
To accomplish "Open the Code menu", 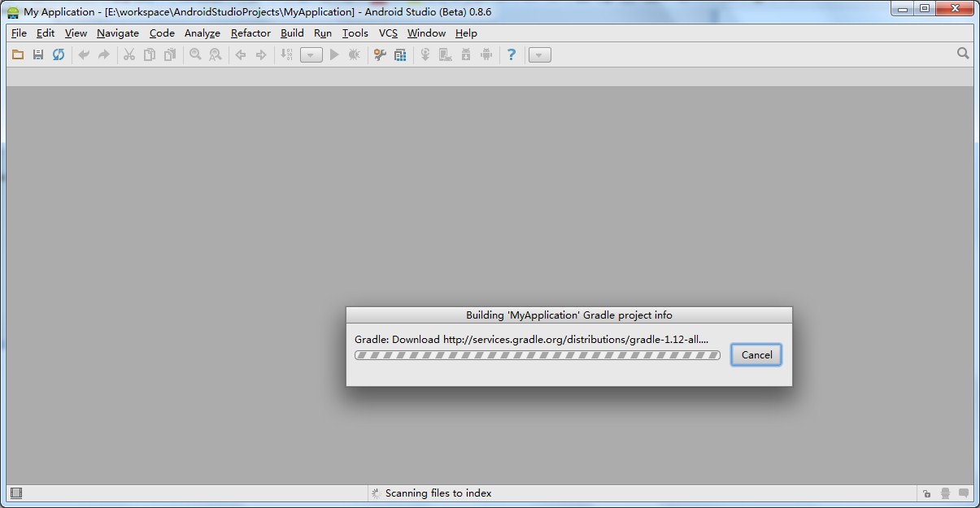I will (x=162, y=33).
